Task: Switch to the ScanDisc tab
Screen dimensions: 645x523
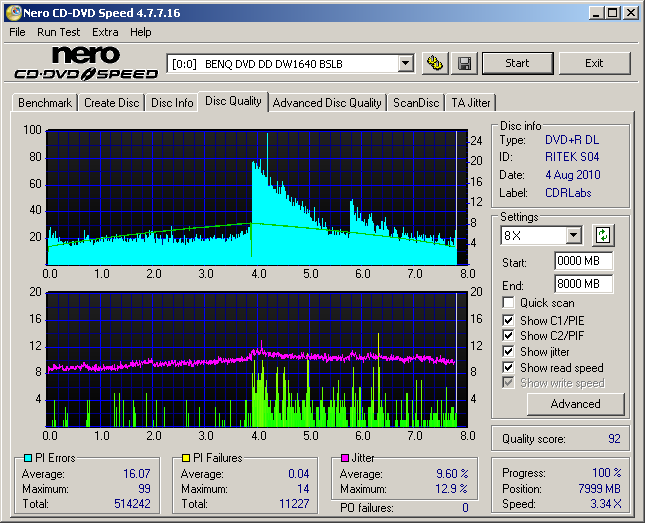Action: (x=416, y=103)
